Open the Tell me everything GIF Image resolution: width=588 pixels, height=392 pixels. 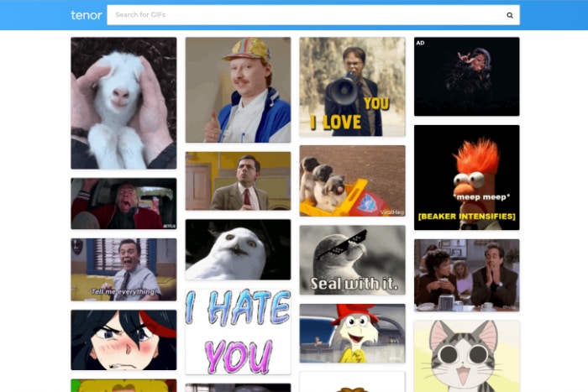[123, 269]
